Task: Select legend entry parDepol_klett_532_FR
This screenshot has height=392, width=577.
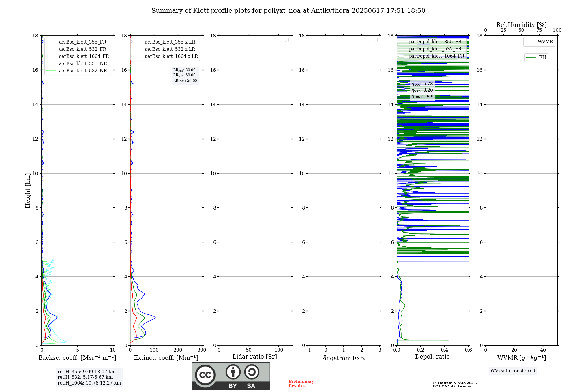Action: (429, 49)
